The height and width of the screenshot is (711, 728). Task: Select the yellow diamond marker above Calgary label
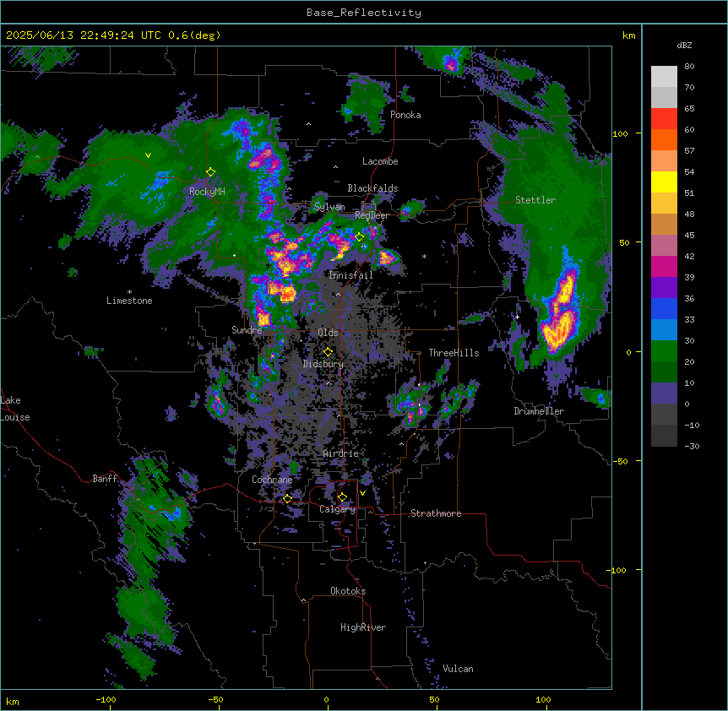click(342, 497)
